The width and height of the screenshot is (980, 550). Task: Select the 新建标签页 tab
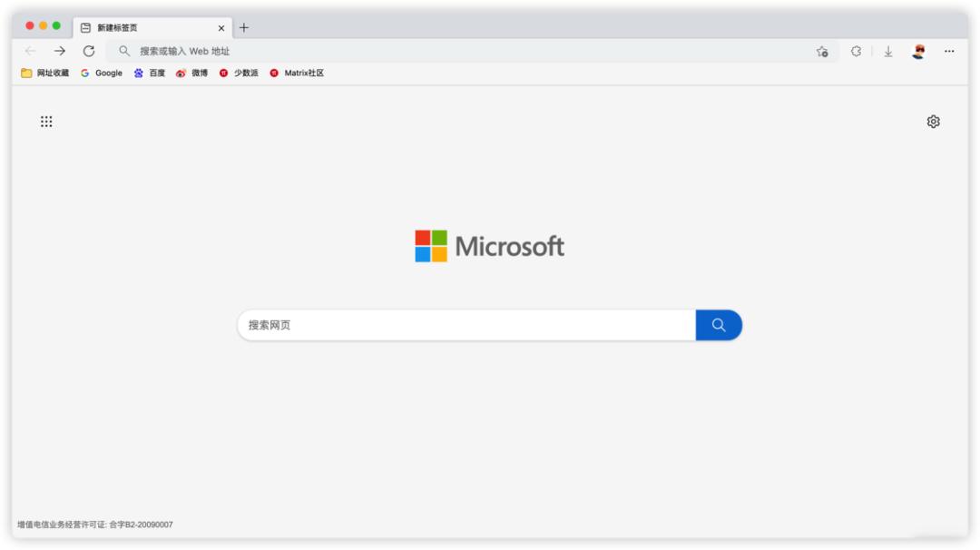point(152,27)
